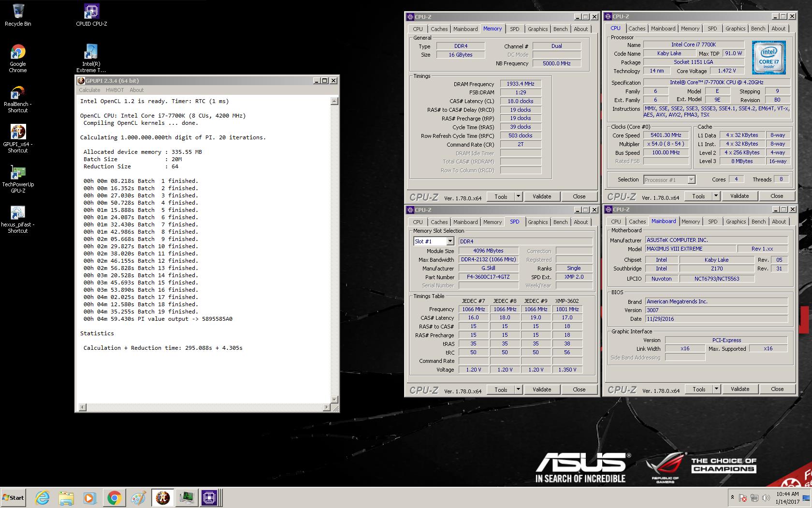Click the NB Frequency value 5000.0 MHz
The width and height of the screenshot is (812, 508).
pos(556,63)
